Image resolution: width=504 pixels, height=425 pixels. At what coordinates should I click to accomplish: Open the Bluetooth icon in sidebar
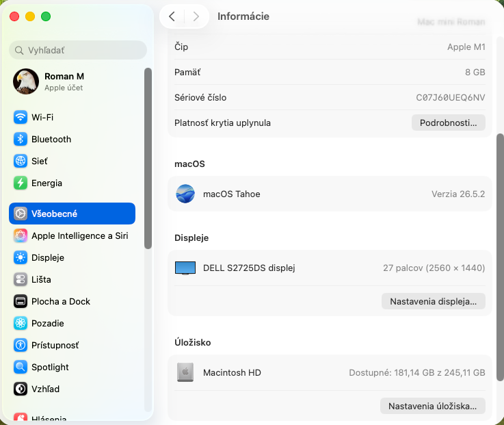click(21, 139)
